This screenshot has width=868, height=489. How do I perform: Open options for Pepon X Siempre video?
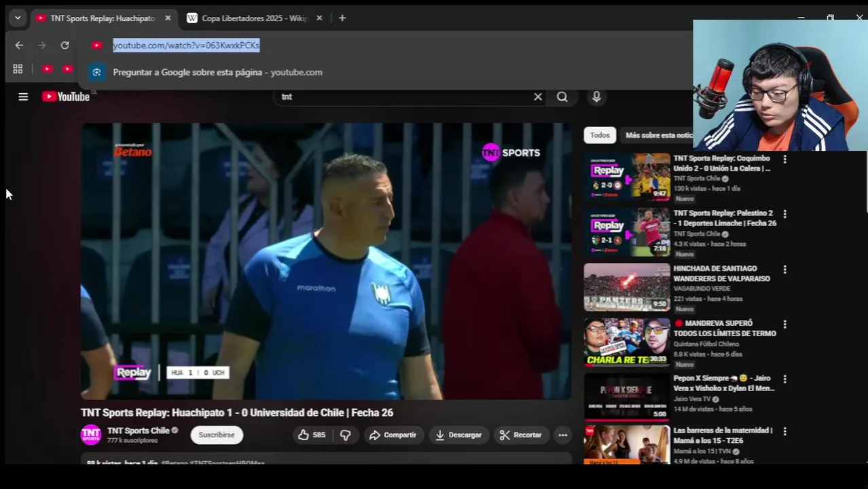click(x=785, y=380)
